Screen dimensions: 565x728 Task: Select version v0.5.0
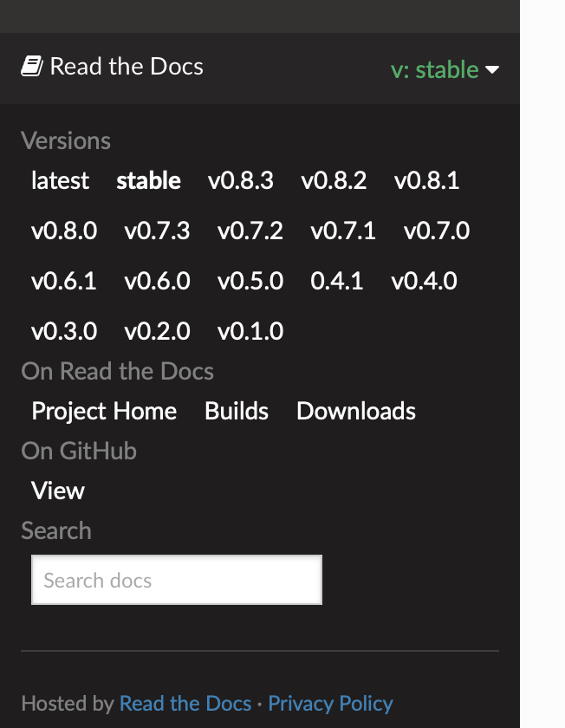(x=250, y=281)
